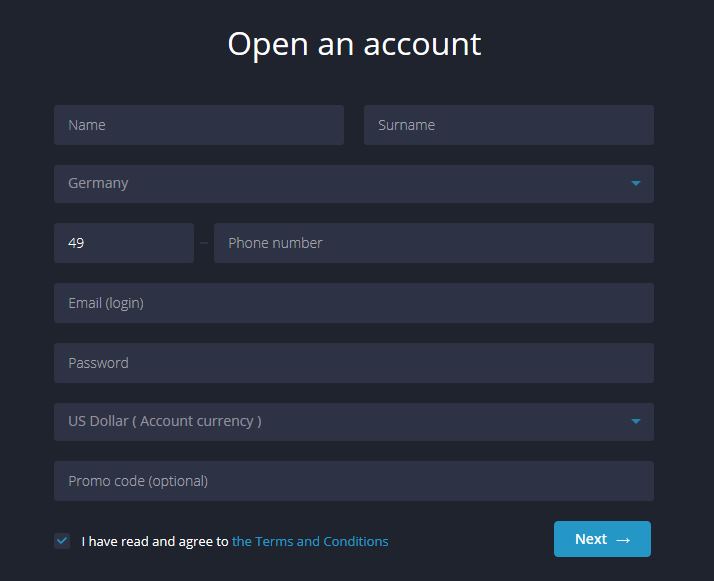Viewport: 714px width, 581px height.
Task: Open the US Dollar account currency dropdown
Action: [354, 422]
